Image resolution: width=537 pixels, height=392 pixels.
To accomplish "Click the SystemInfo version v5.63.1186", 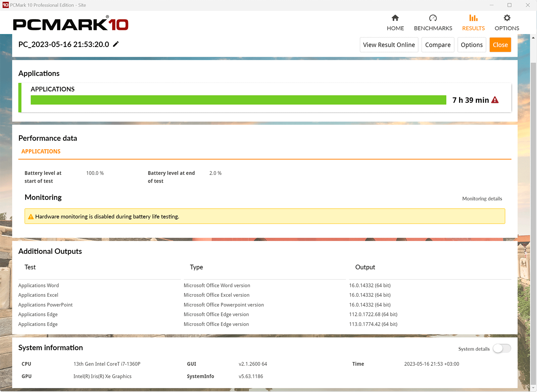I will point(251,376).
